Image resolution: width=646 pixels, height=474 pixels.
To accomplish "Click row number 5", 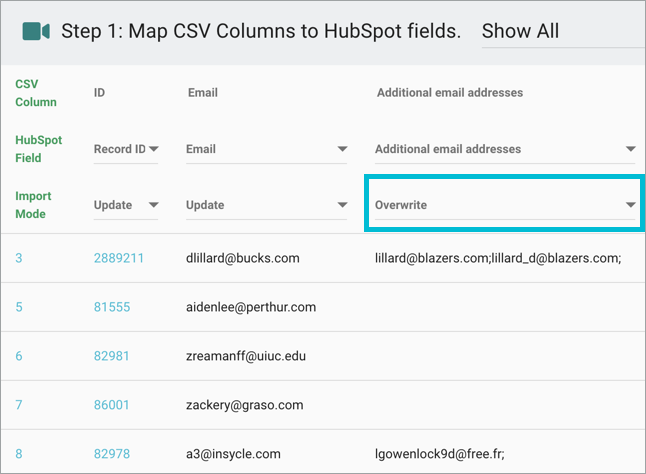I will [x=19, y=307].
